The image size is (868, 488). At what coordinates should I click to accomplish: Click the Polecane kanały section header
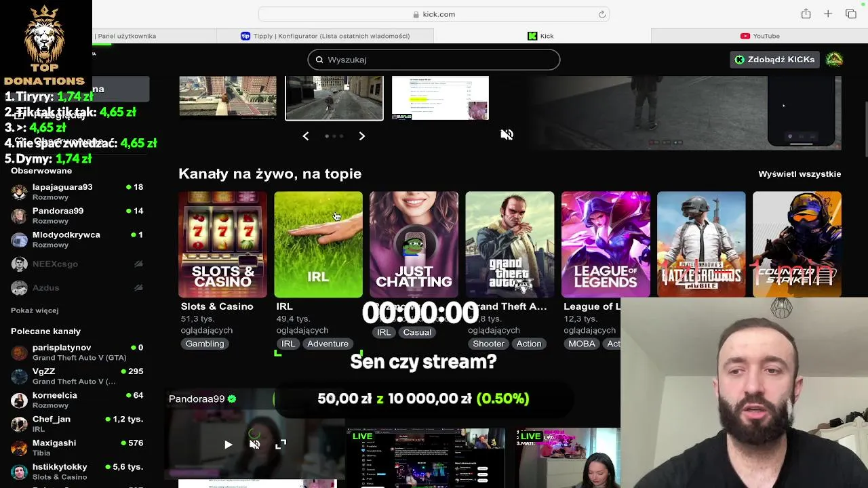pyautogui.click(x=45, y=331)
